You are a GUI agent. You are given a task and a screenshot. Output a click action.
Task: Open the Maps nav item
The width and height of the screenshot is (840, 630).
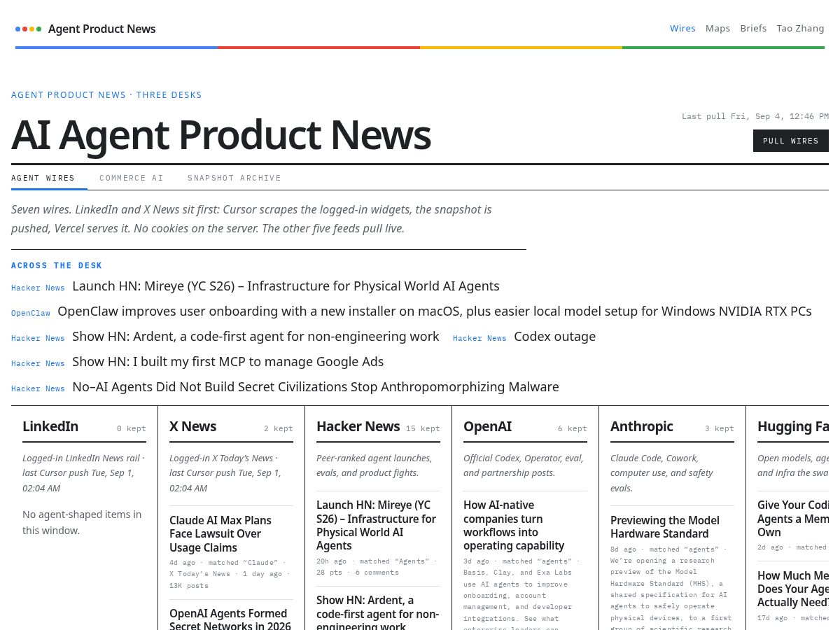[717, 28]
